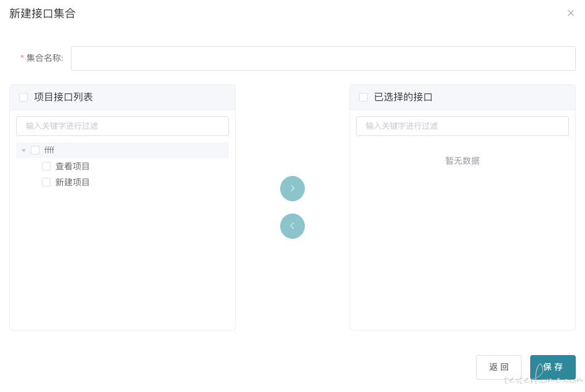Click the 项目接口列表 header label

[x=63, y=97]
